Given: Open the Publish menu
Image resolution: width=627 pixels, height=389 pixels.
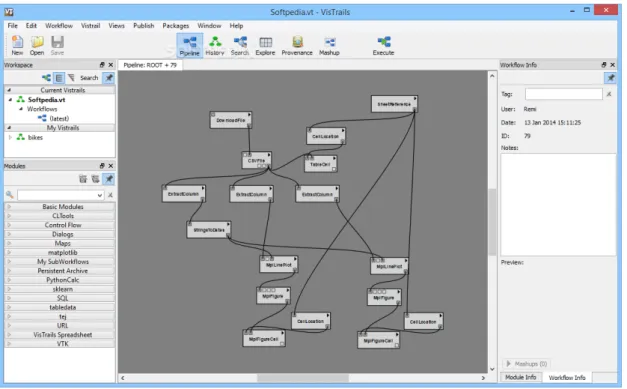Looking at the screenshot, I should point(144,26).
